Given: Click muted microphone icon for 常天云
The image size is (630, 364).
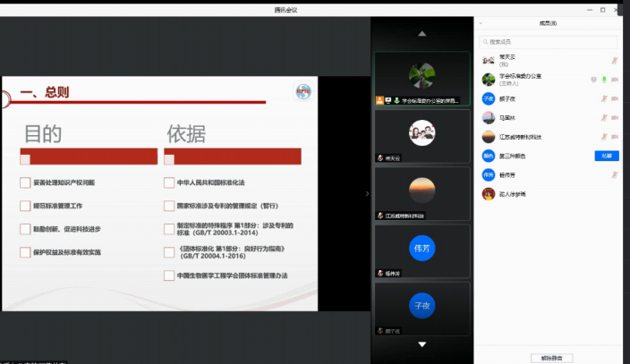Looking at the screenshot, I should click(x=615, y=61).
